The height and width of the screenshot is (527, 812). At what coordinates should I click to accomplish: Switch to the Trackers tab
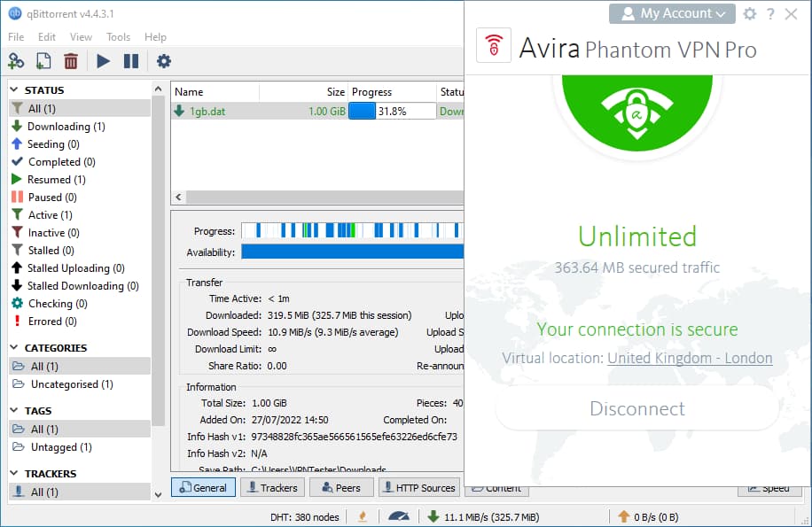(x=272, y=488)
